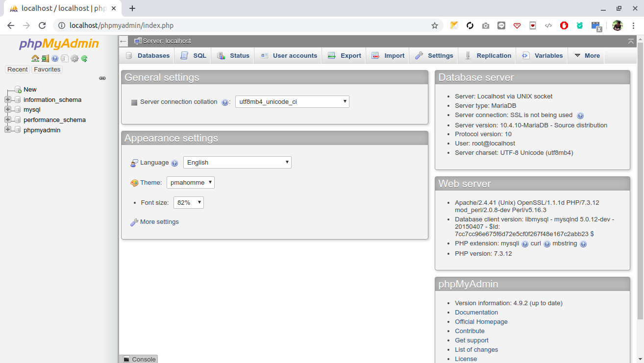Screen dimensions: 644x363
Task: Open the Theme dropdown
Action: (x=190, y=182)
